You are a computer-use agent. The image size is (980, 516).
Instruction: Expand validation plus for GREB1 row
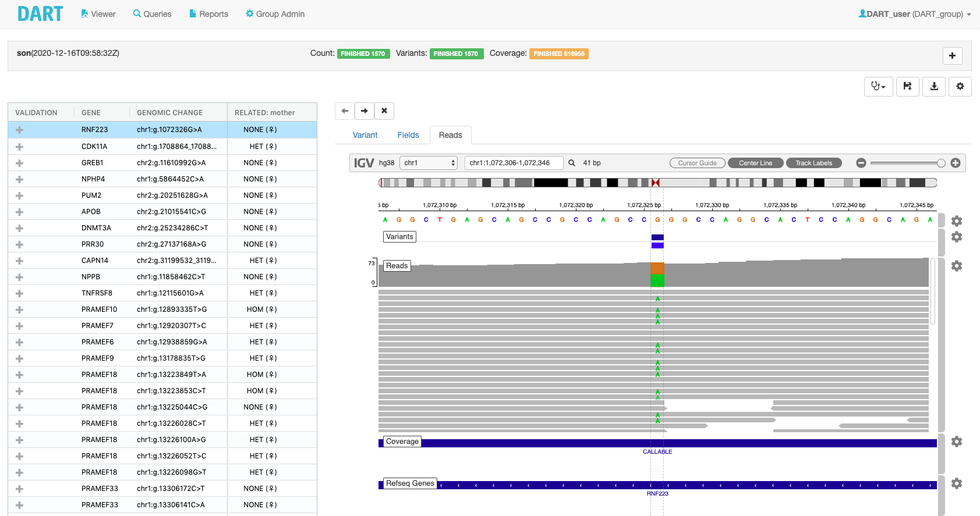coord(19,163)
